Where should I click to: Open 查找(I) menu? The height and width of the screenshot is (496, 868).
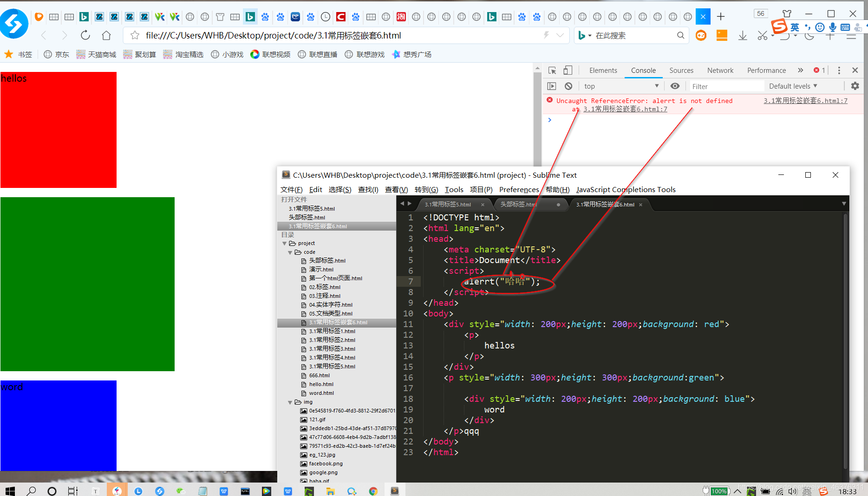(x=368, y=189)
